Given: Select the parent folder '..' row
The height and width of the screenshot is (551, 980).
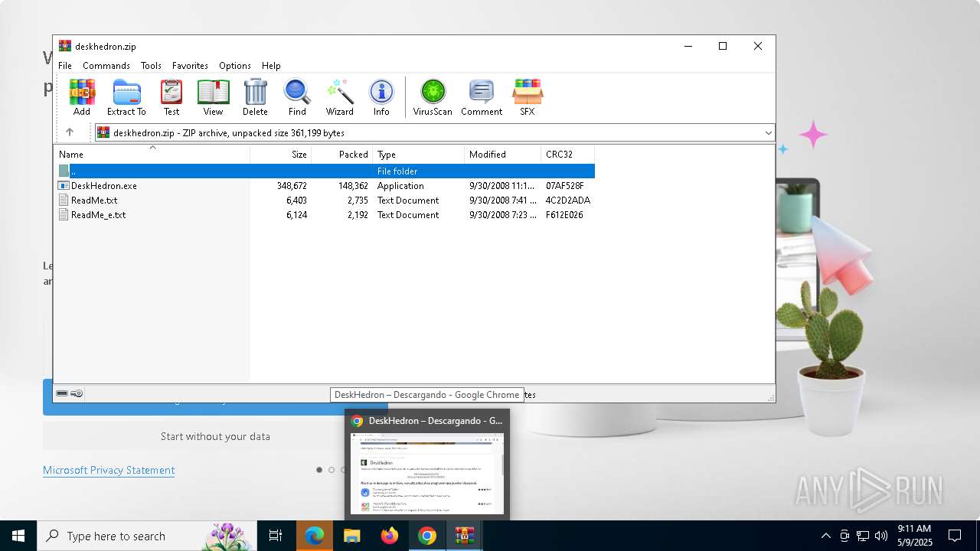Looking at the screenshot, I should 325,171.
